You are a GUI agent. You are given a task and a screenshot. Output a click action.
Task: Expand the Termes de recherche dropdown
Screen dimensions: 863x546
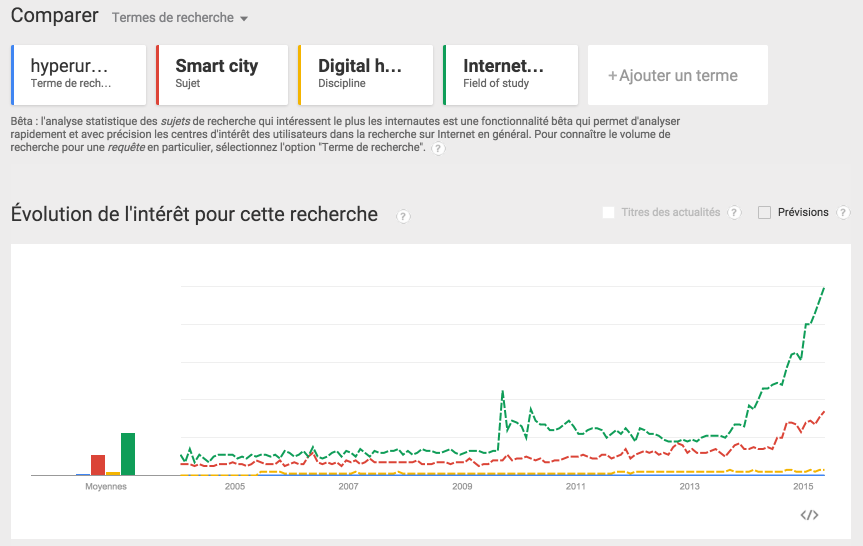pos(179,18)
